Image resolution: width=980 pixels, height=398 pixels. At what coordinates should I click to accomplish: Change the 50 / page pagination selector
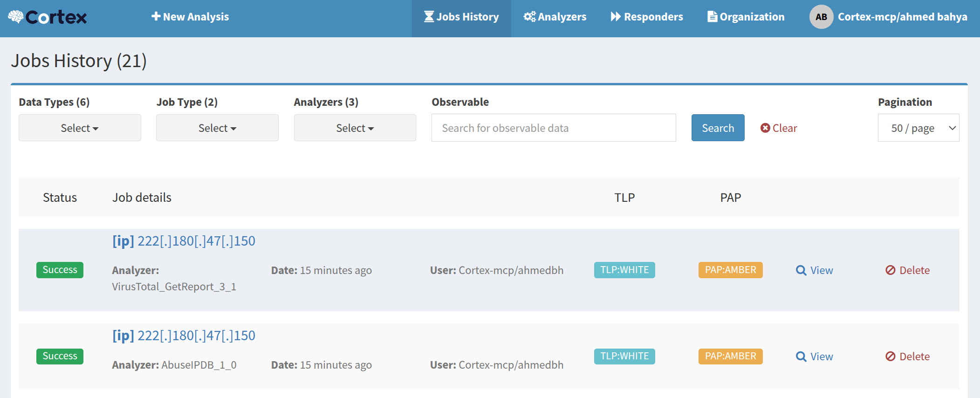point(918,128)
